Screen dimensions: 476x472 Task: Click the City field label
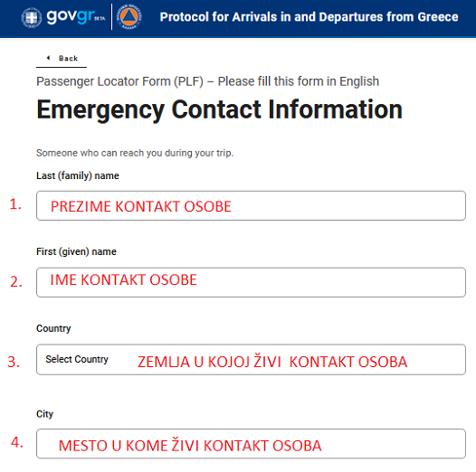point(44,414)
